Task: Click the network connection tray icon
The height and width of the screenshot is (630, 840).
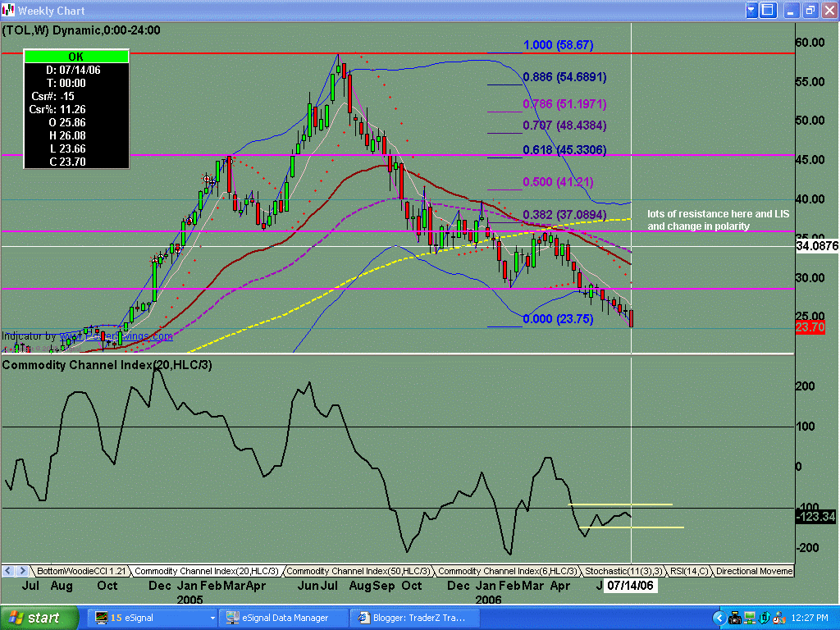Action: click(750, 619)
